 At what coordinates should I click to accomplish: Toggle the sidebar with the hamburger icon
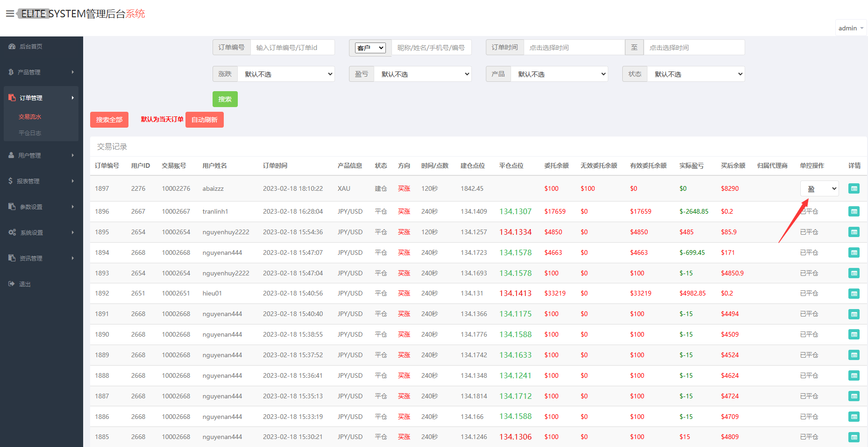pos(10,13)
